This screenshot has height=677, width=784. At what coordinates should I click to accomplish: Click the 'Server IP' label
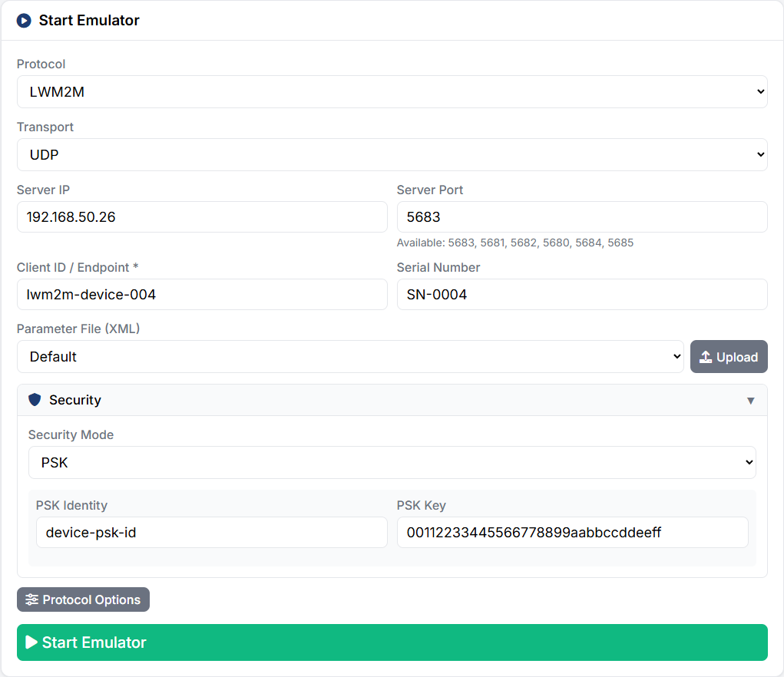[x=43, y=190]
